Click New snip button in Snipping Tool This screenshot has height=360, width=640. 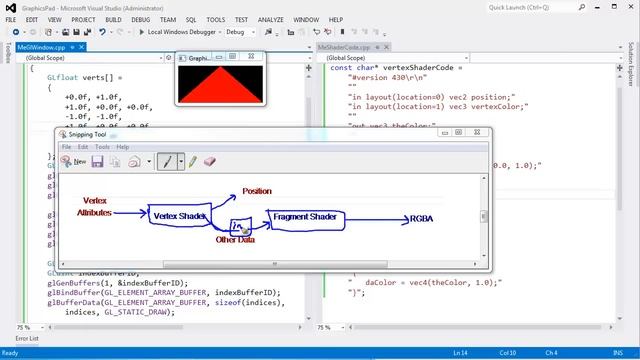click(x=73, y=162)
